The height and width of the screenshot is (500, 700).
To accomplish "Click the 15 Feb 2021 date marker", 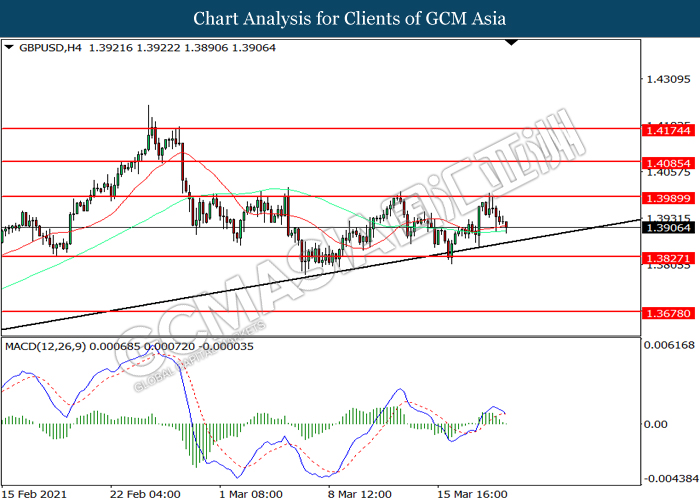I will pyautogui.click(x=33, y=494).
